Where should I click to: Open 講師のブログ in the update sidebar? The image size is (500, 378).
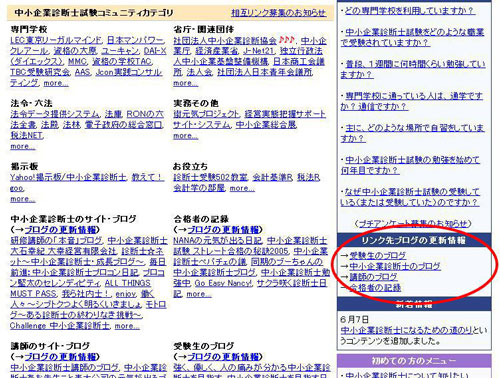373,277
